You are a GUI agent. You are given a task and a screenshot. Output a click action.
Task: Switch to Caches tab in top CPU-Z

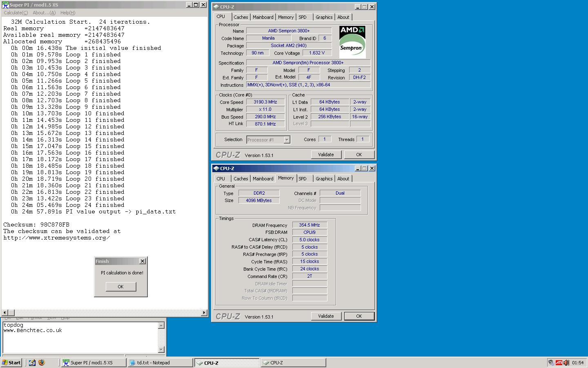(241, 17)
